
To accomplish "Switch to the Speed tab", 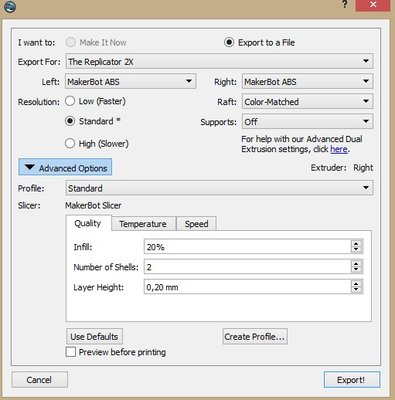I will tap(196, 224).
